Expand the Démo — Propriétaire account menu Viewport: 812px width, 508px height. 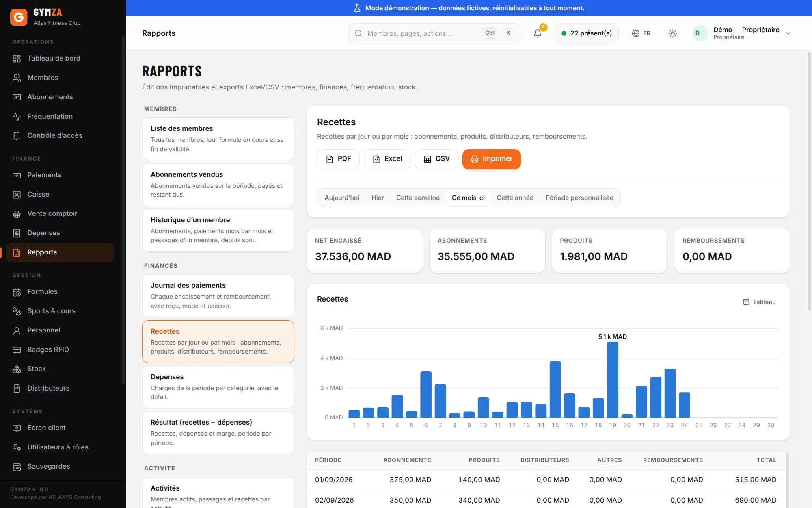click(x=743, y=33)
